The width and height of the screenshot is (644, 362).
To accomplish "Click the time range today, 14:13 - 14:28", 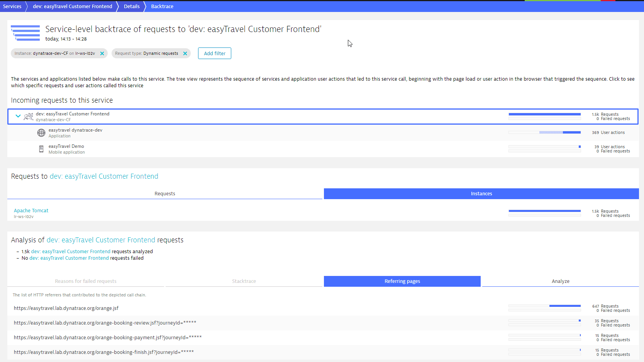I will click(x=66, y=39).
